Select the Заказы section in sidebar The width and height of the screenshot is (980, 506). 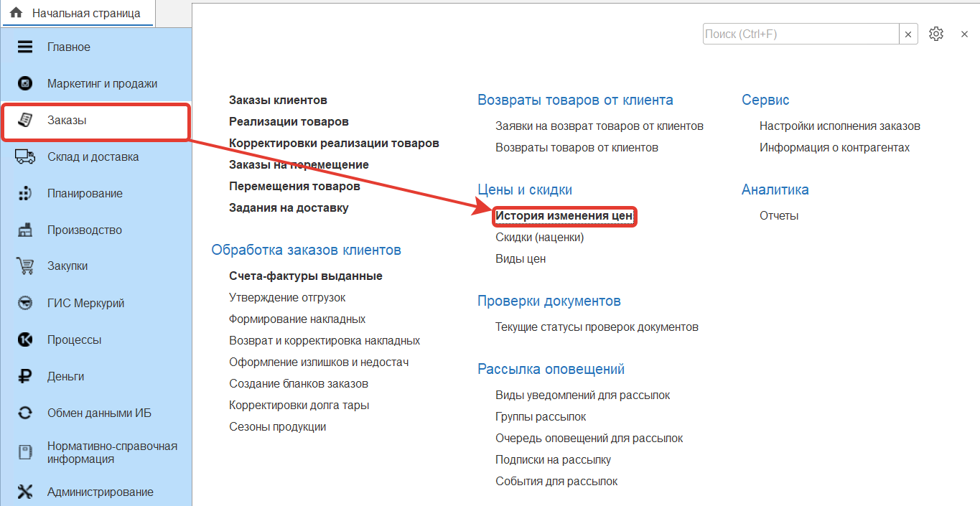tap(67, 121)
